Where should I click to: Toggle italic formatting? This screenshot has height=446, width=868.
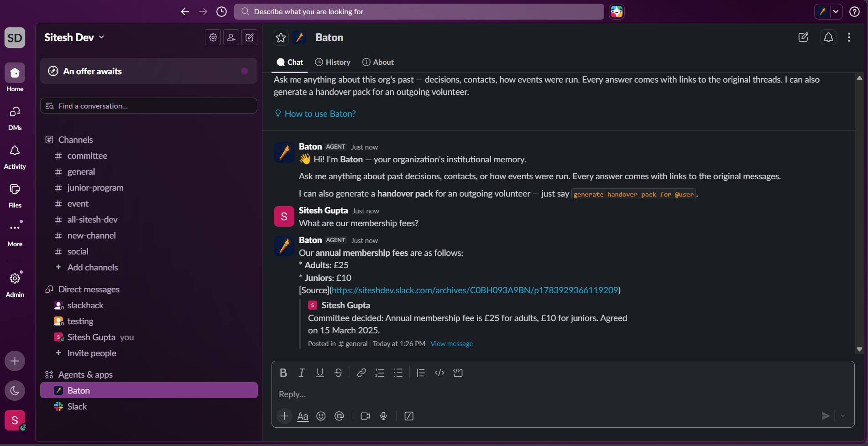pos(302,373)
